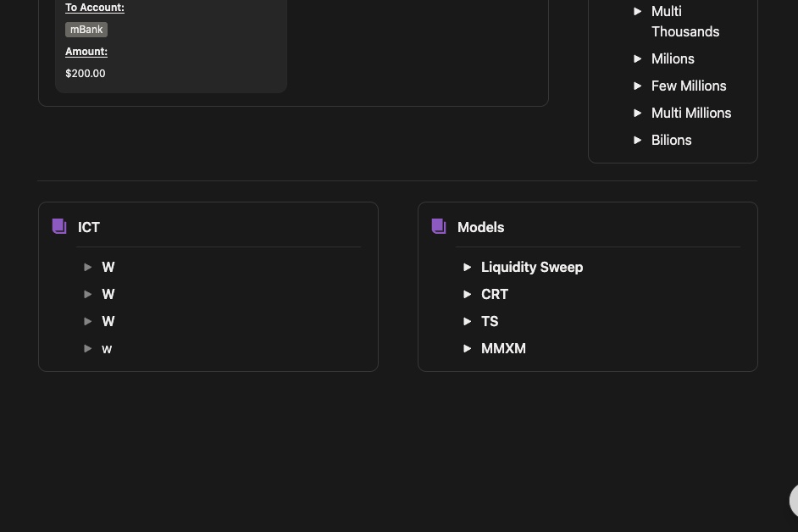The width and height of the screenshot is (798, 532).
Task: Expand the CRT toggle arrow
Action: pos(468,294)
